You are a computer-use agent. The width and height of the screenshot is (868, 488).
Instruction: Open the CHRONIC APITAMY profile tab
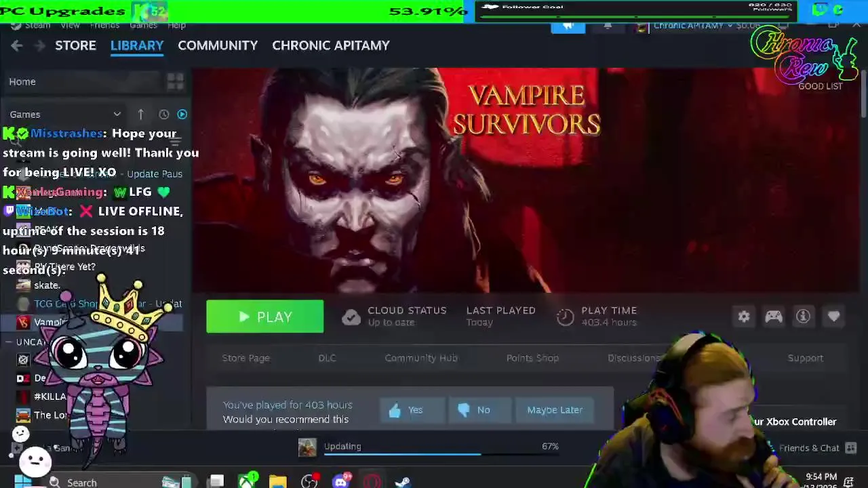tap(331, 45)
